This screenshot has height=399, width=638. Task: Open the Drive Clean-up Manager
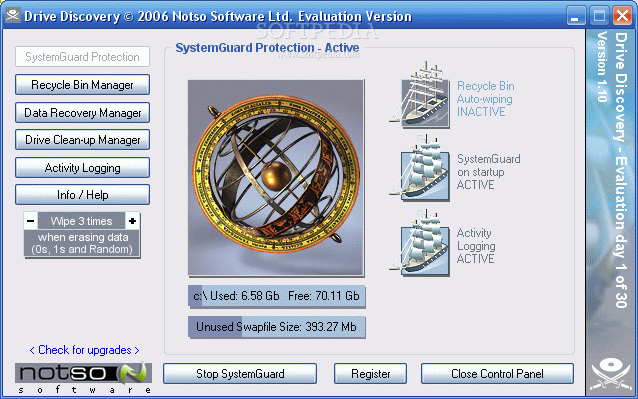click(x=83, y=140)
